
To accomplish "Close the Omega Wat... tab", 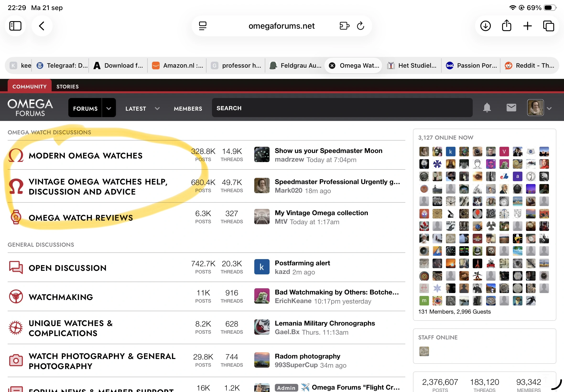I will pyautogui.click(x=332, y=65).
